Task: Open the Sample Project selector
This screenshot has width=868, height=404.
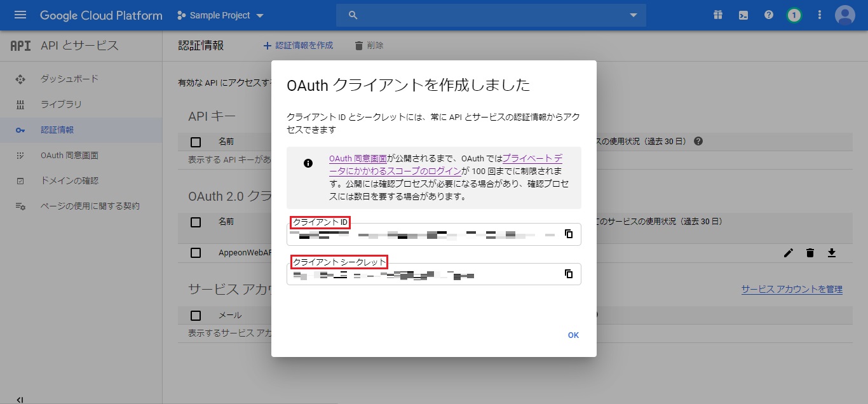Action: pos(220,14)
